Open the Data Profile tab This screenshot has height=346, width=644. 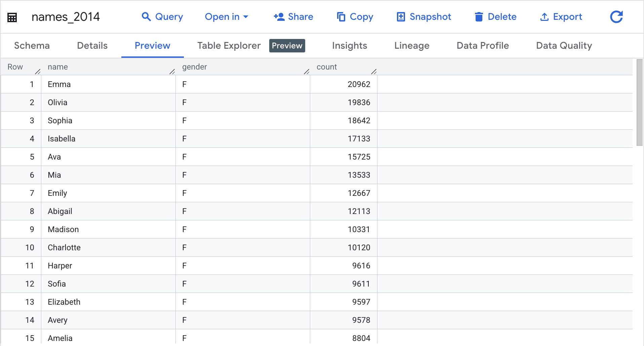(x=482, y=46)
